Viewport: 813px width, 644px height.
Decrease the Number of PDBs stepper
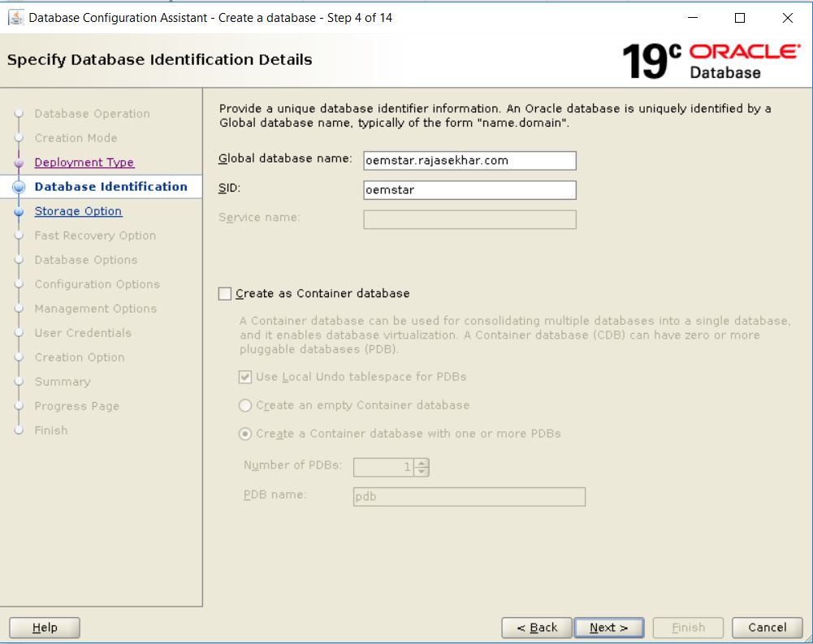(421, 471)
